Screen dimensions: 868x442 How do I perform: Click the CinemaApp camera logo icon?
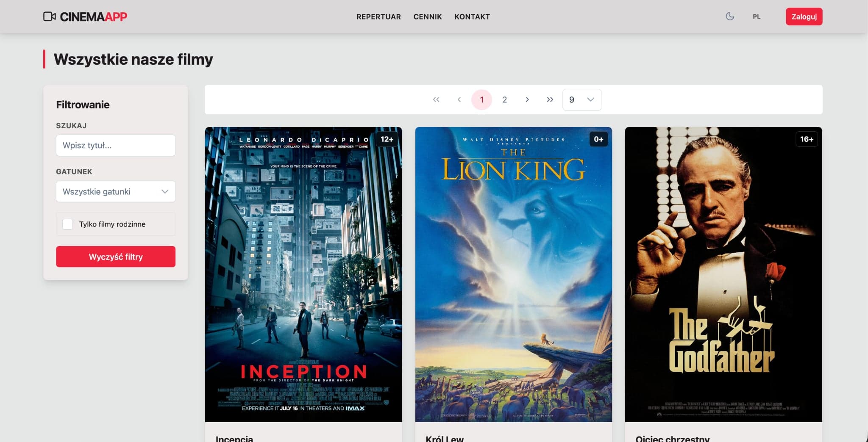pyautogui.click(x=50, y=17)
